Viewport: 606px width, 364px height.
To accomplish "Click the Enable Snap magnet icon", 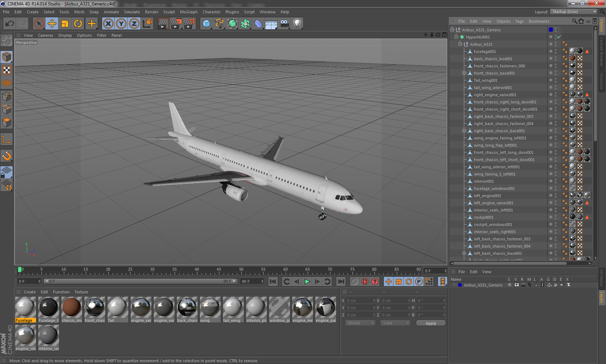I will click(x=7, y=156).
